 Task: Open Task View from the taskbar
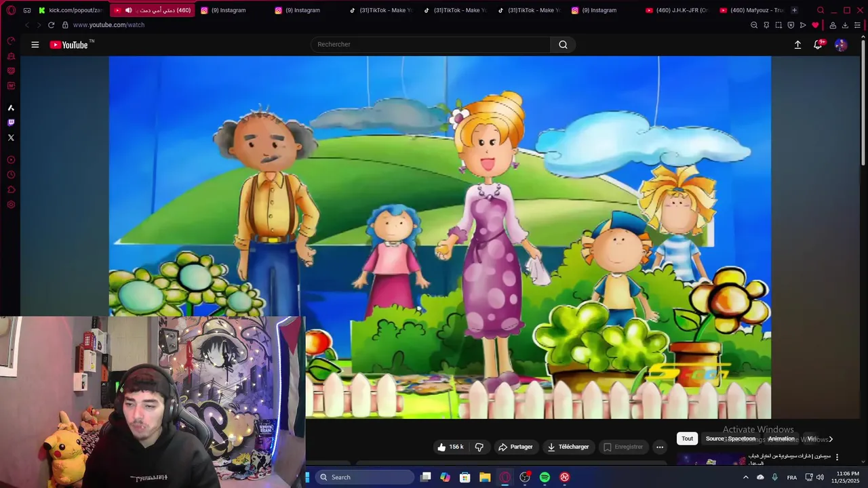click(425, 477)
